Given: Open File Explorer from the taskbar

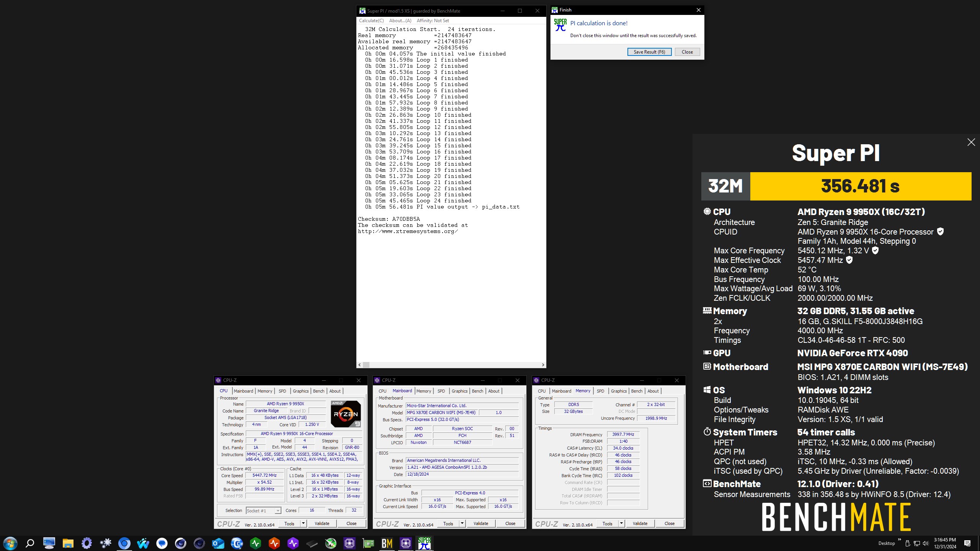Looking at the screenshot, I should coord(68,543).
